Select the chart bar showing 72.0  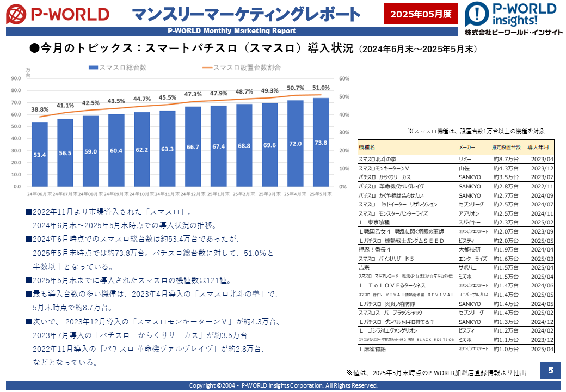pos(296,143)
